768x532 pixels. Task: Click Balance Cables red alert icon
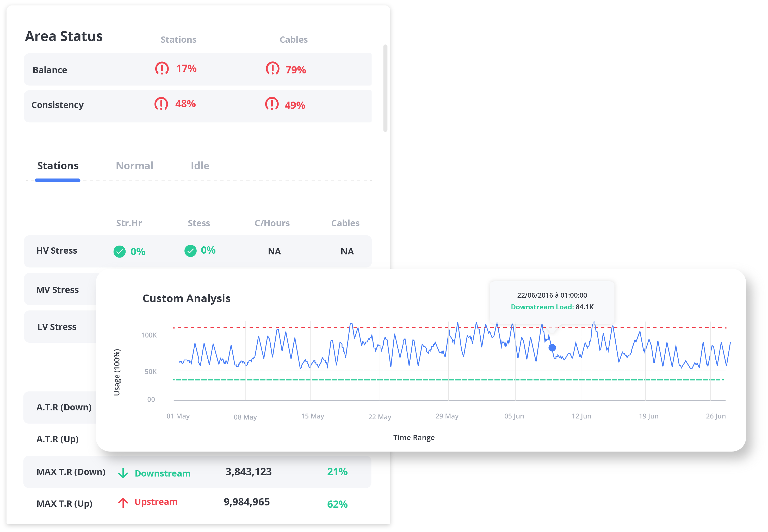tap(272, 69)
